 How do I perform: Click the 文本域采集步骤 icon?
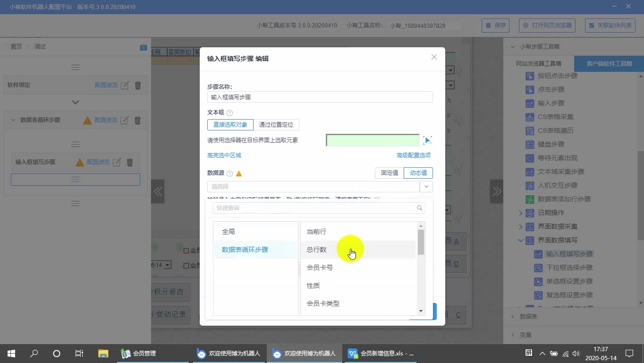pos(530,172)
